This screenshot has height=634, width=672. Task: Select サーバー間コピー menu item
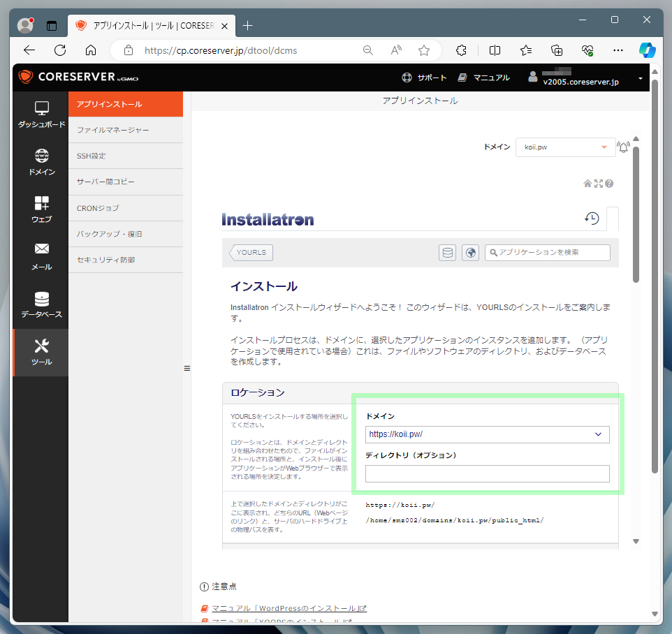click(126, 182)
